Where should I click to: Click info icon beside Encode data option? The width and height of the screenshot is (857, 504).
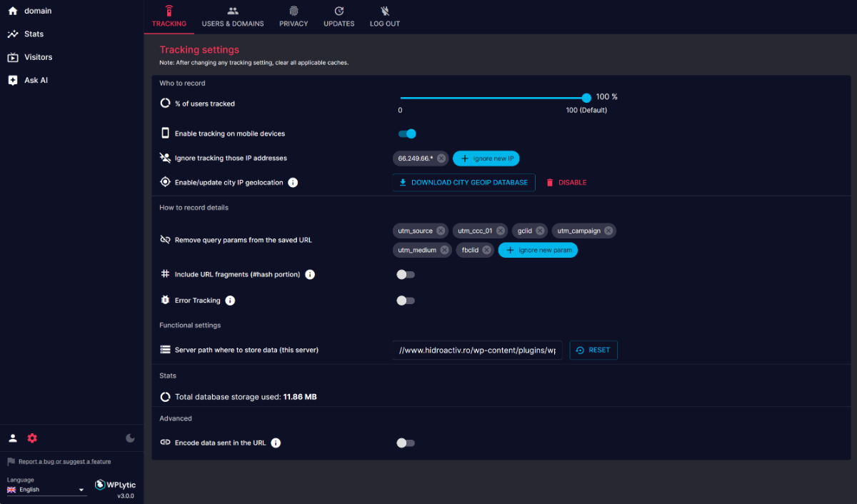(276, 443)
